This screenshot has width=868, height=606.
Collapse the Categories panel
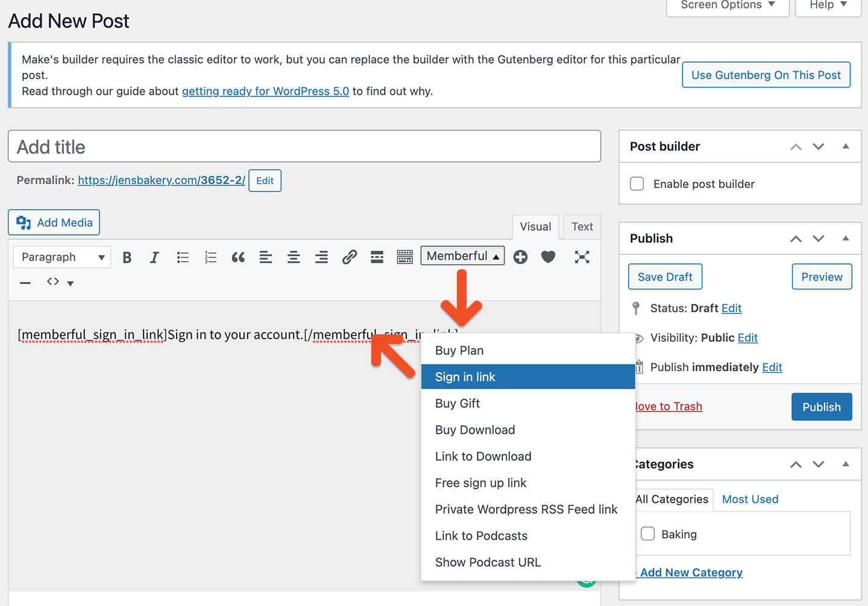click(x=846, y=464)
